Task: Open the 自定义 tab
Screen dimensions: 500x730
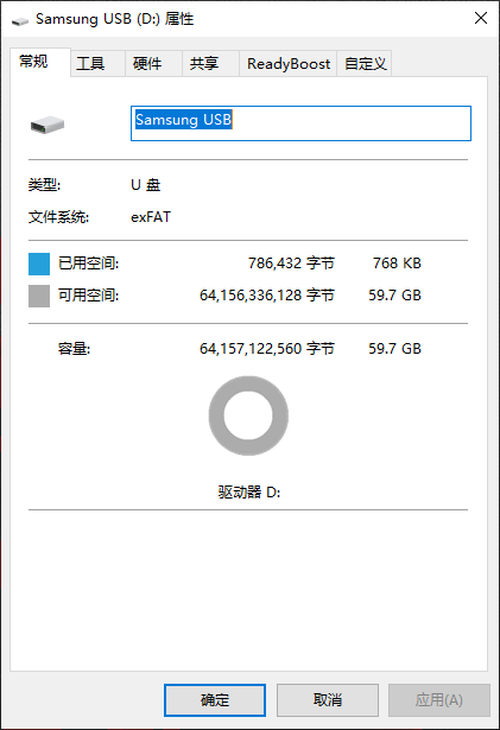Action: pos(365,63)
